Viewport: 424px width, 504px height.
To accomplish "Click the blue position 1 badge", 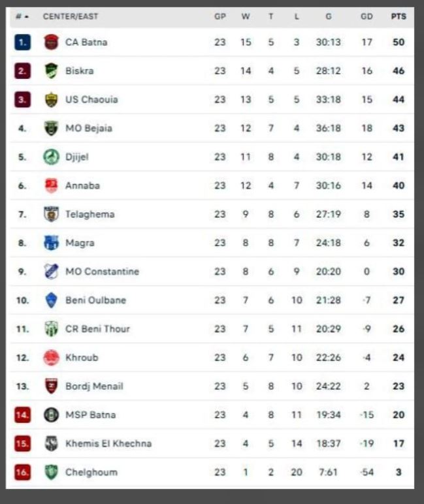I will click(x=22, y=42).
